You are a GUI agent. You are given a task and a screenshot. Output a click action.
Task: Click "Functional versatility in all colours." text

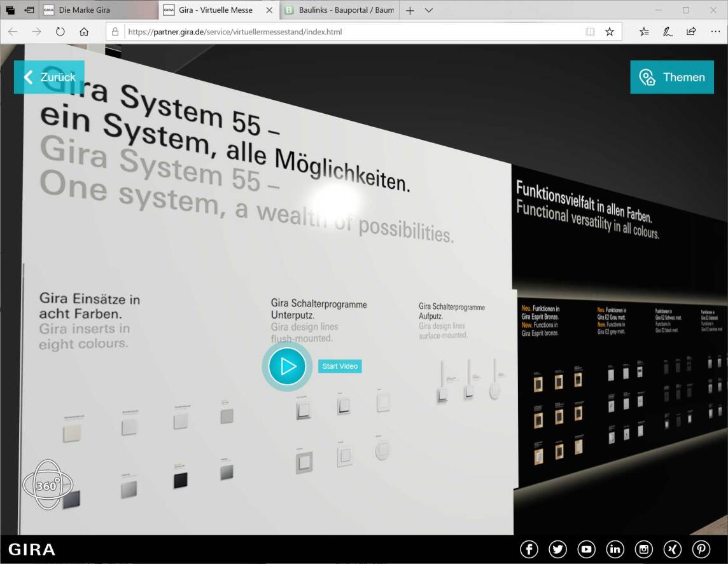[587, 220]
